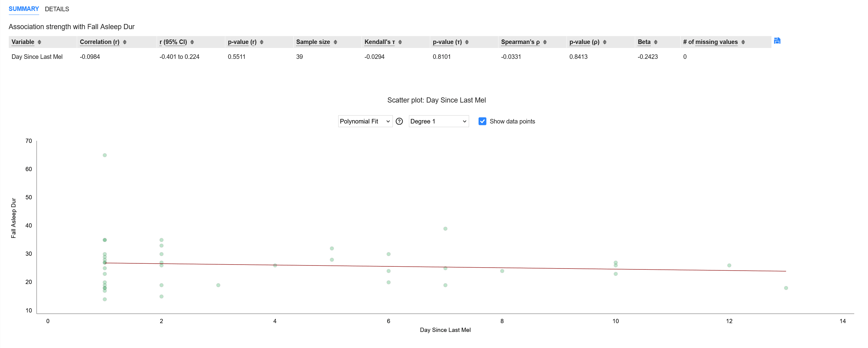Sort by Correlation (r) column arrows
868x348 pixels.
[125, 42]
